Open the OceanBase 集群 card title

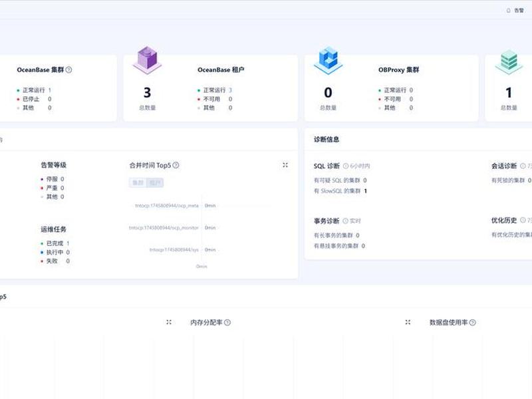coord(41,70)
